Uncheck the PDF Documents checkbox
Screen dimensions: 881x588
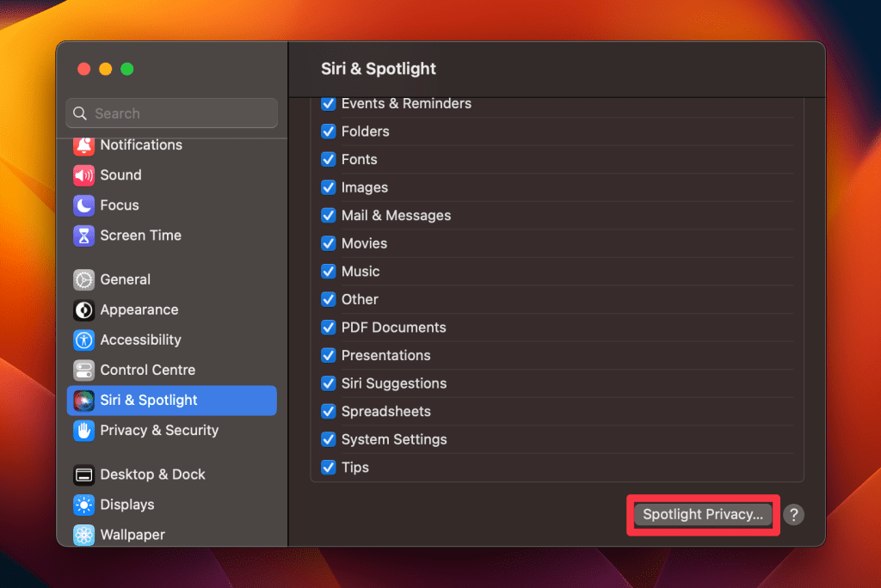328,328
